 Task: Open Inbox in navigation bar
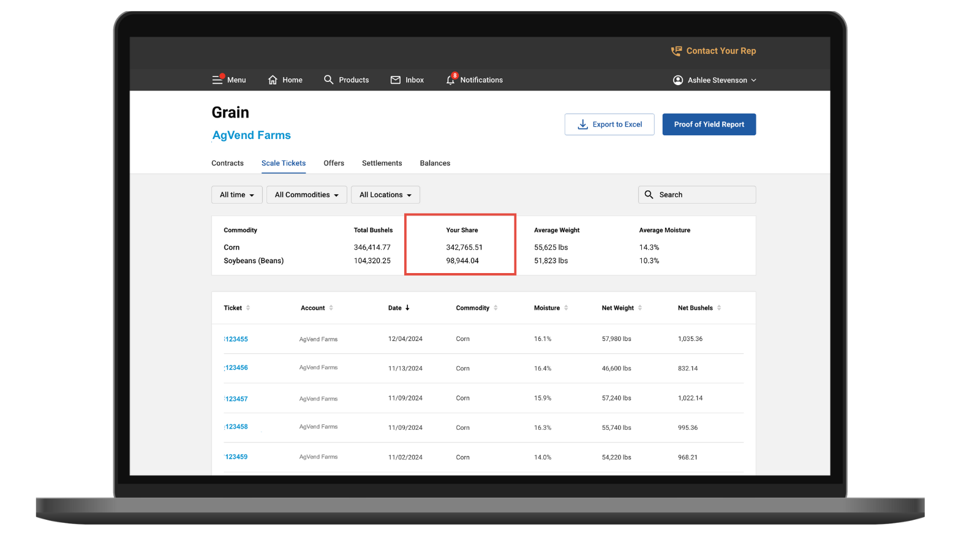click(x=415, y=80)
